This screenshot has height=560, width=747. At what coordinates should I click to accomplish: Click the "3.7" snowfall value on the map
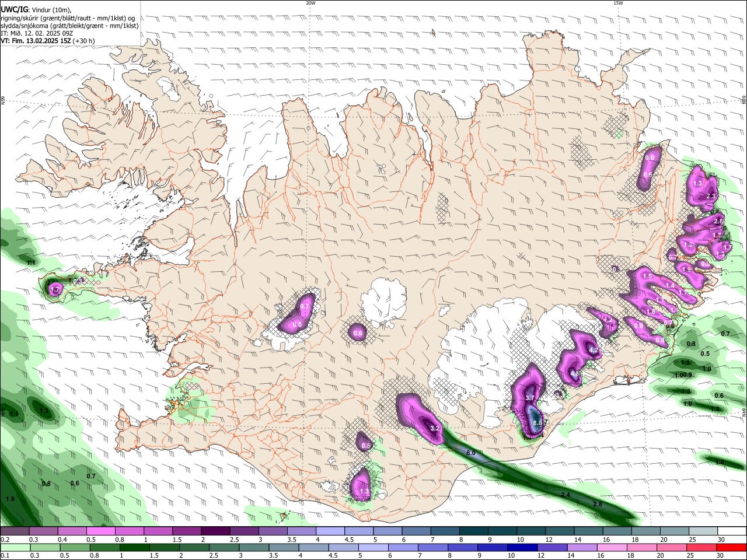530,397
